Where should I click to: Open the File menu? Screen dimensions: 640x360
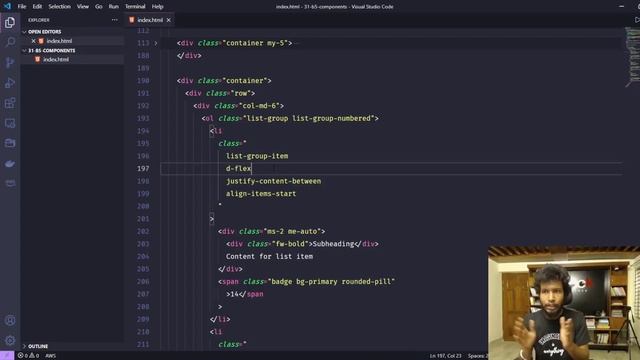tap(22, 7)
